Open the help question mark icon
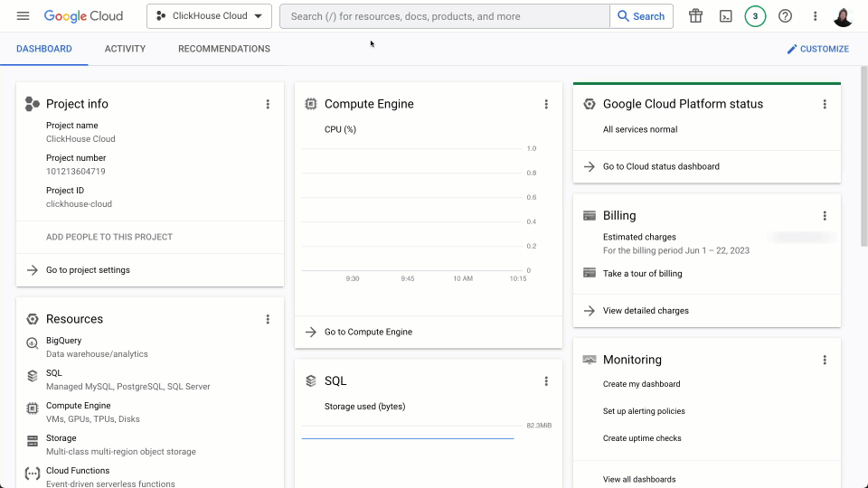The height and width of the screenshot is (488, 868). 785,16
